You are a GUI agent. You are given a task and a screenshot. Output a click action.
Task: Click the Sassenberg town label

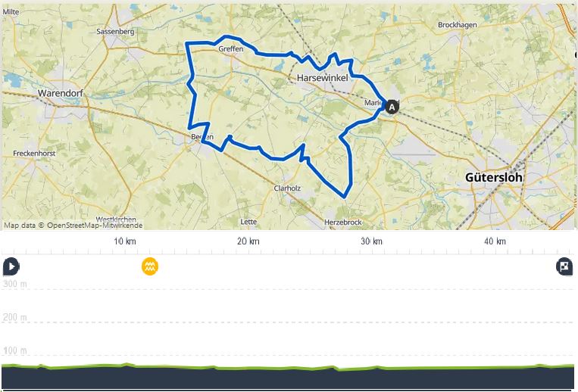click(x=115, y=31)
